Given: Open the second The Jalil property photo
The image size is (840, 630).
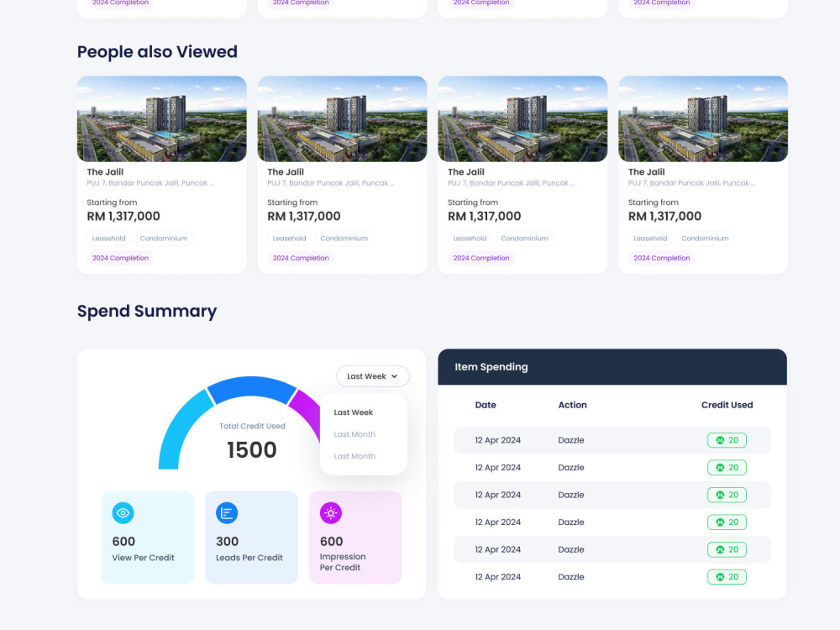Looking at the screenshot, I should pos(343,119).
